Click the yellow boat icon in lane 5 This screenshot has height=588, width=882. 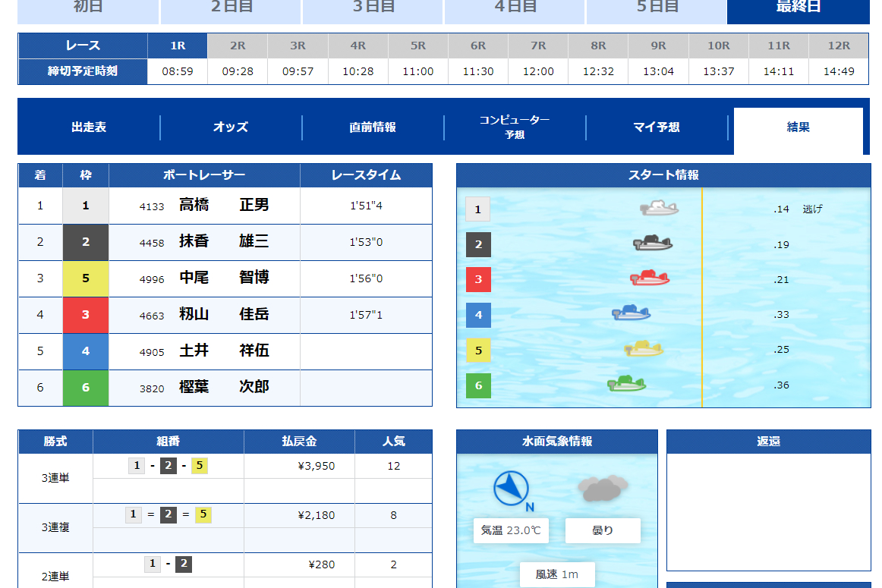(x=644, y=349)
